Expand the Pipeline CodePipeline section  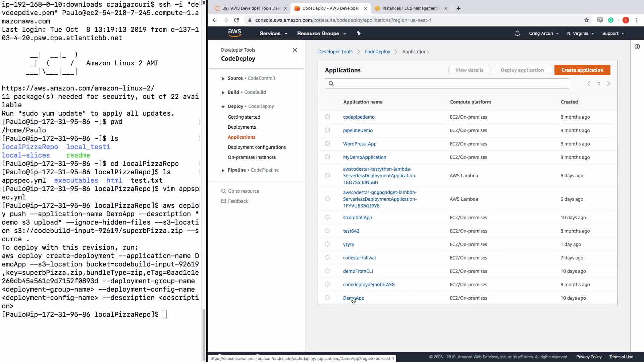click(x=223, y=170)
